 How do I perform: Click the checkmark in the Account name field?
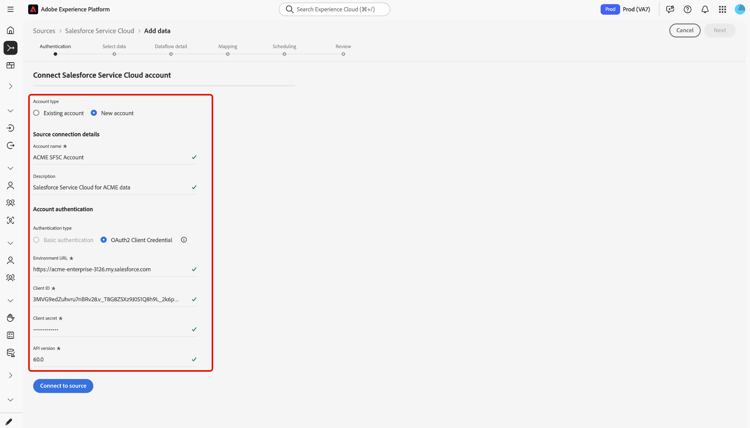pyautogui.click(x=194, y=157)
